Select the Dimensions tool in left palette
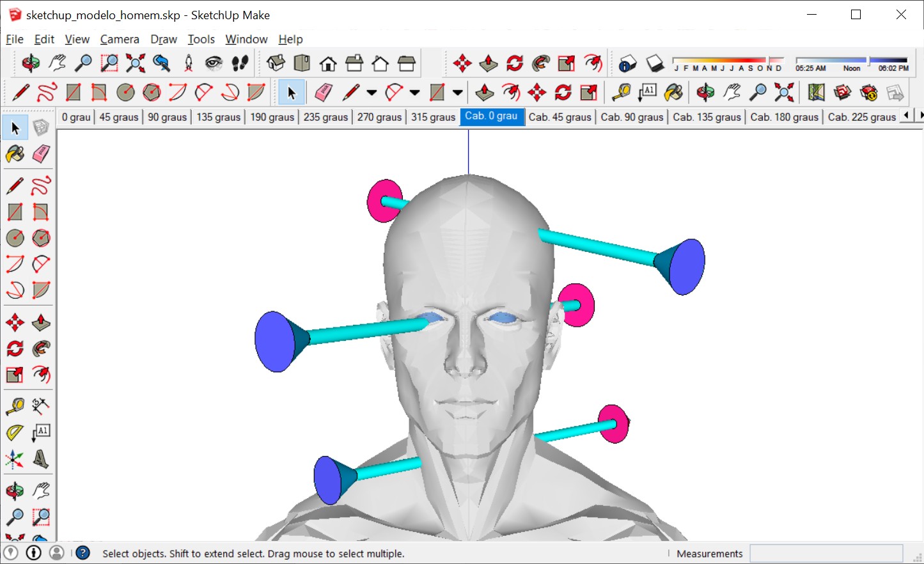 point(41,406)
